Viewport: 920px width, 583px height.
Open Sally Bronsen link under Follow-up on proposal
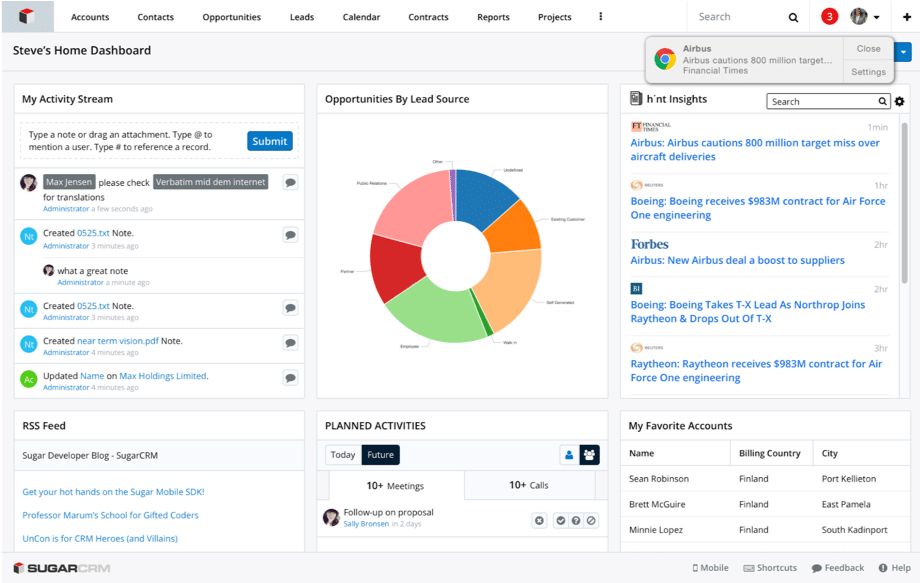pyautogui.click(x=366, y=524)
